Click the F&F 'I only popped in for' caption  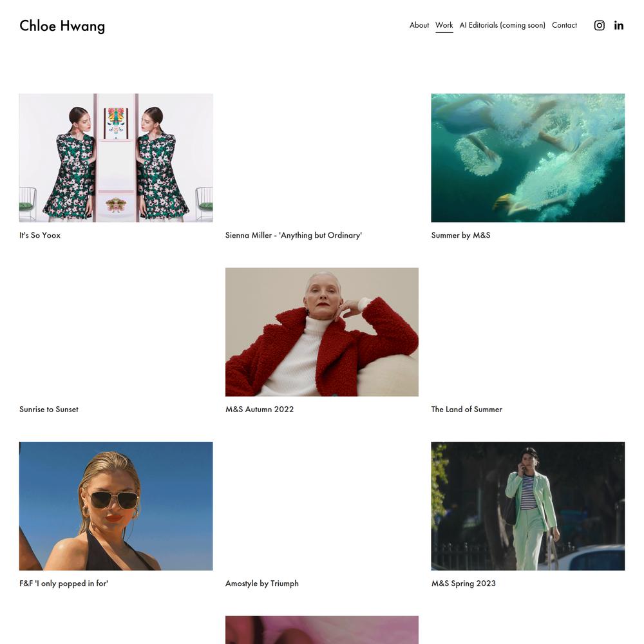pos(64,583)
